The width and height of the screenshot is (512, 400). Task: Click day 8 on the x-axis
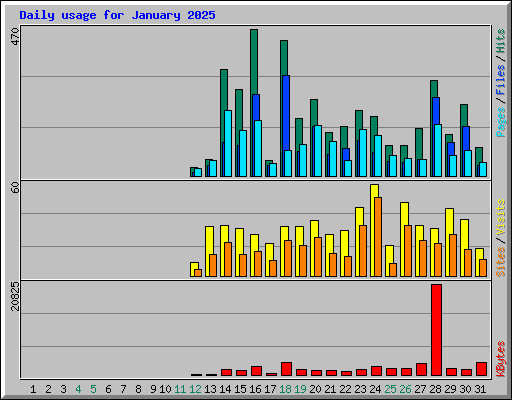[x=138, y=389]
